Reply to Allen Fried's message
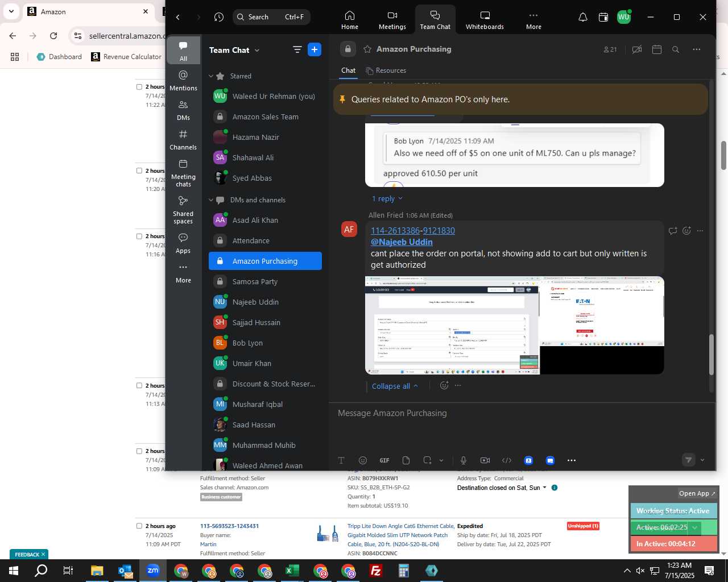The image size is (728, 582). (x=673, y=231)
